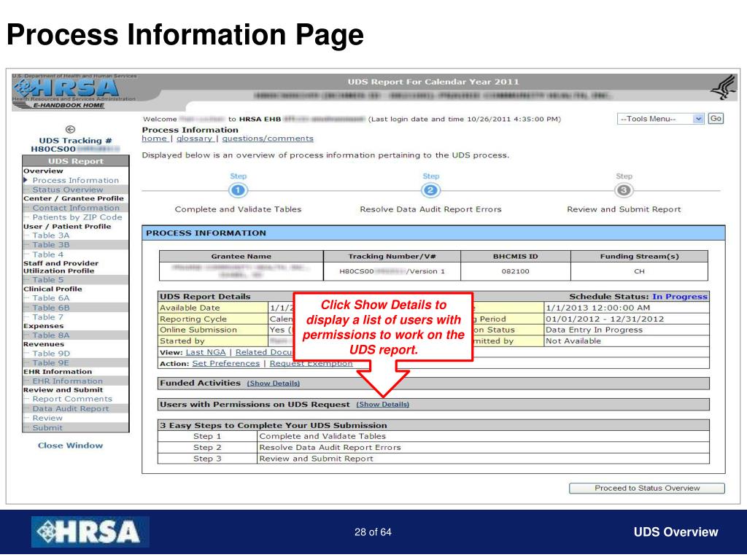Click the back arrow above UDS Tracking

70,129
